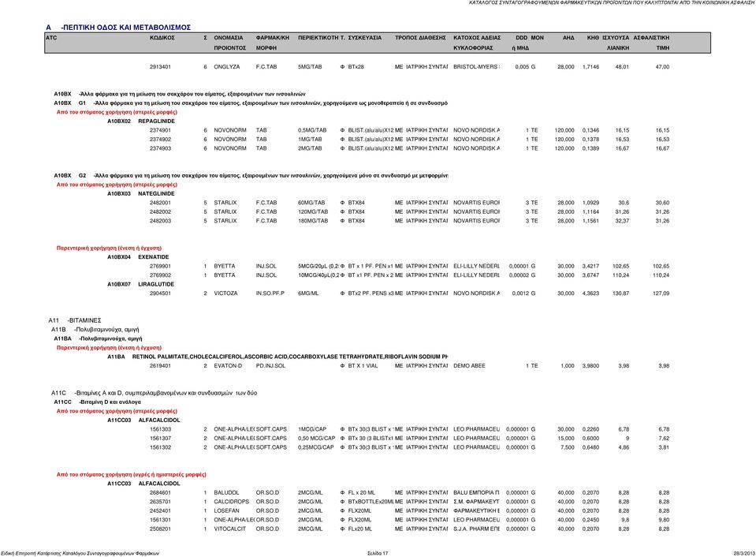Click the product name CALCIDROPS
The image size is (756, 557).
[232, 502]
